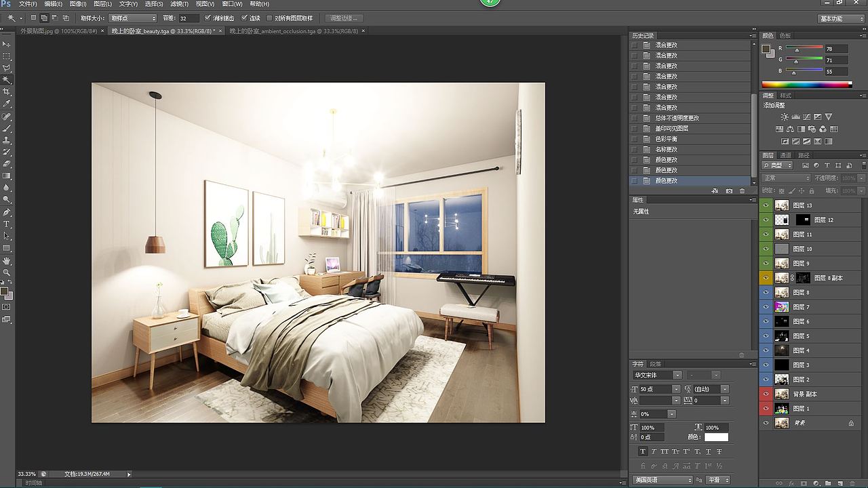Click the 调整边缘 (Refine Edge) button
The width and height of the screenshot is (868, 488).
(x=344, y=18)
